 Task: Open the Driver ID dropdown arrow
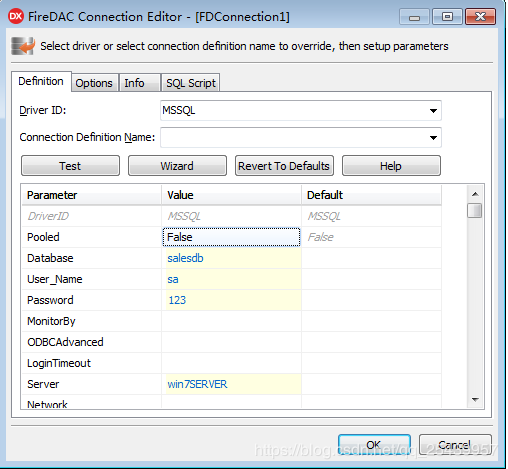point(433,111)
